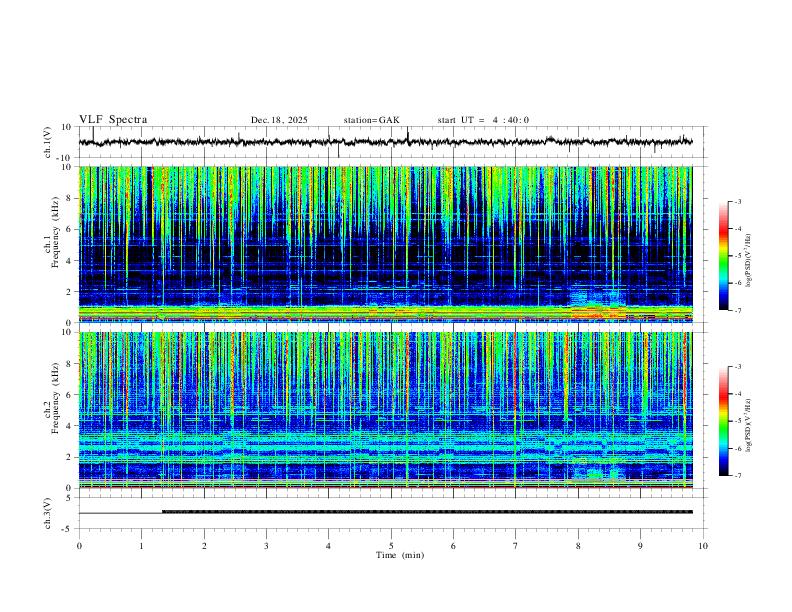
Task: Click the ch.2 "Frequency (kHz)" axis label
Action: coord(56,398)
